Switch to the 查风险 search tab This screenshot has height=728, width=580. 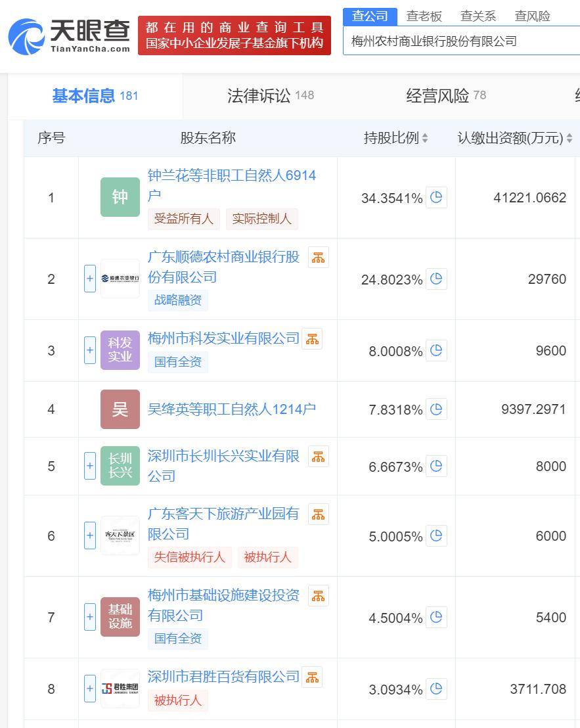pos(532,16)
